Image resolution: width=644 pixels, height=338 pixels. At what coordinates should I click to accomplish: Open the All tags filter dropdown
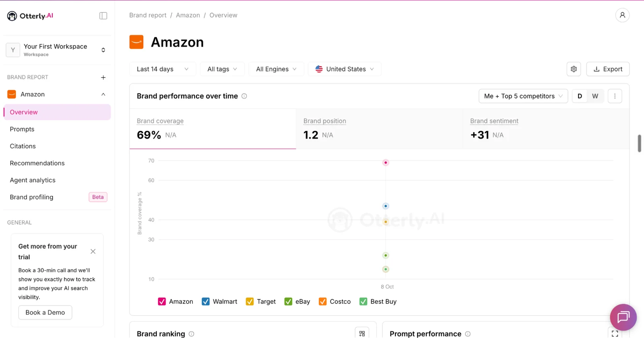click(x=222, y=69)
